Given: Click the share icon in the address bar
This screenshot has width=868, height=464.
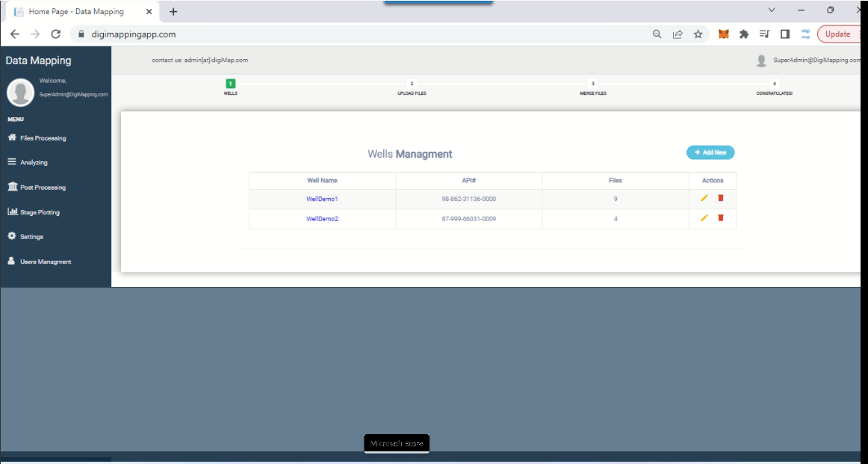Looking at the screenshot, I should pos(678,34).
